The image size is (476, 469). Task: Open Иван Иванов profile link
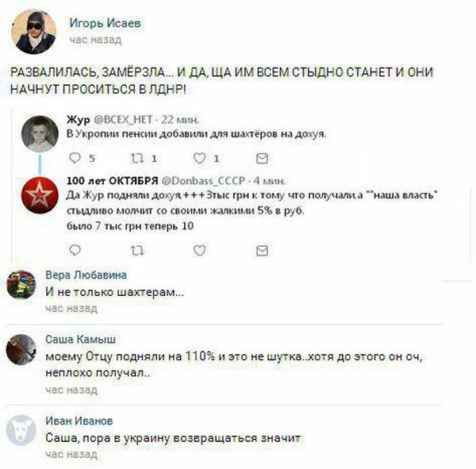(79, 421)
